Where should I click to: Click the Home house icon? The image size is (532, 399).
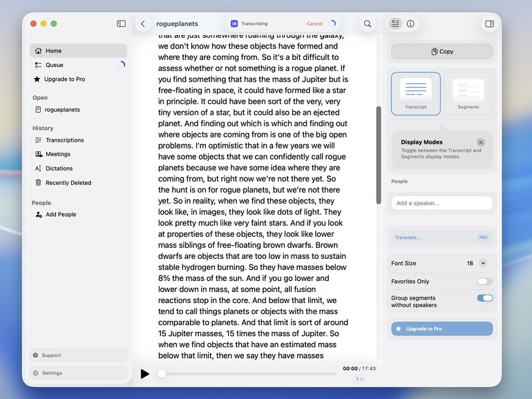38,50
